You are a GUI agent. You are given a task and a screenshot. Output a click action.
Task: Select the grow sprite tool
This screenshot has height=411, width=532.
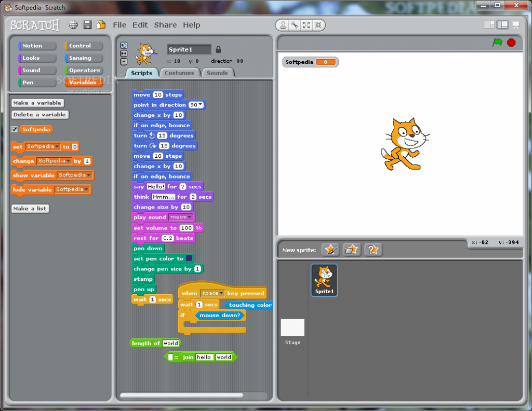(306, 24)
